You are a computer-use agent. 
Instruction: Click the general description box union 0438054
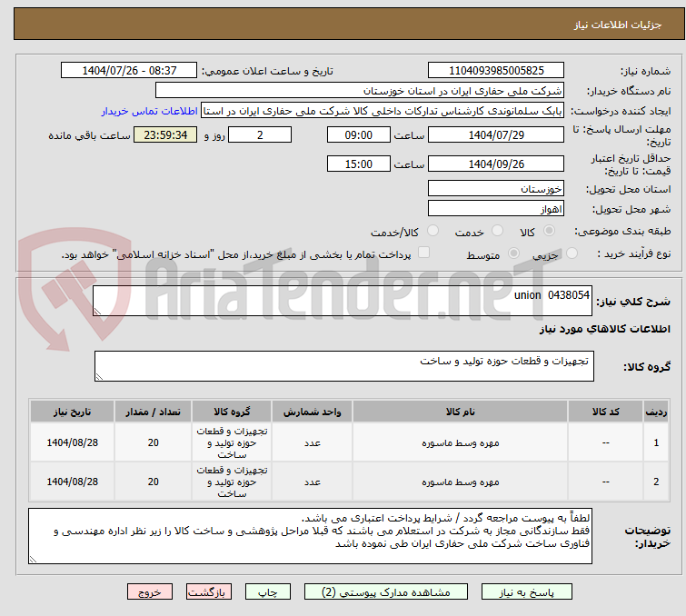343,301
